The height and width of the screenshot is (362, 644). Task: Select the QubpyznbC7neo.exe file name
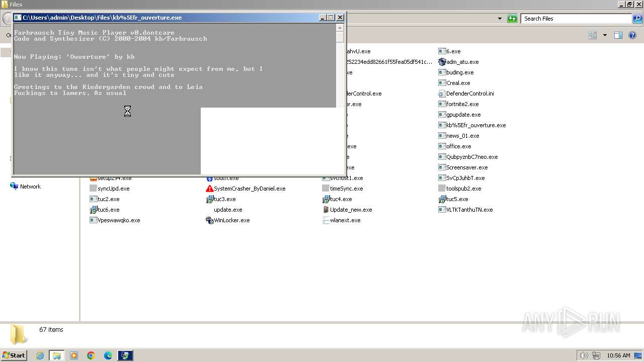coord(472,157)
